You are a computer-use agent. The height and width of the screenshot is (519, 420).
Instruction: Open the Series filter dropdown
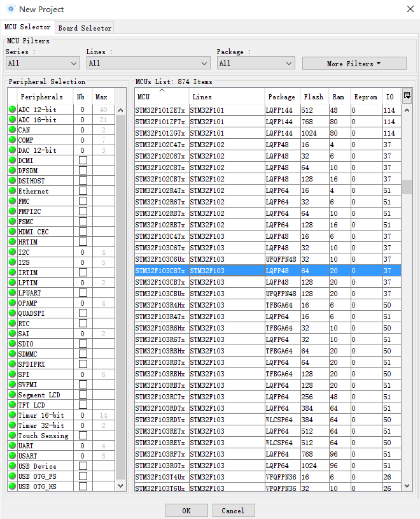(x=43, y=63)
